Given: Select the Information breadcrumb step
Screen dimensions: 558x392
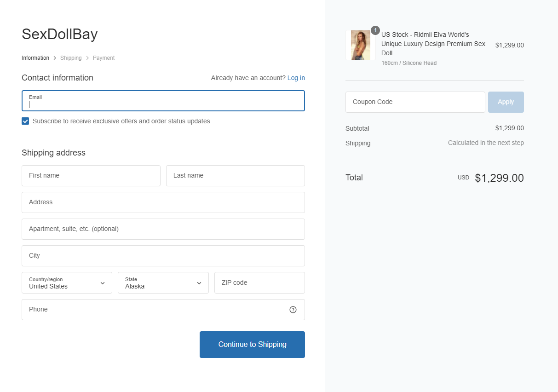Looking at the screenshot, I should click(35, 58).
